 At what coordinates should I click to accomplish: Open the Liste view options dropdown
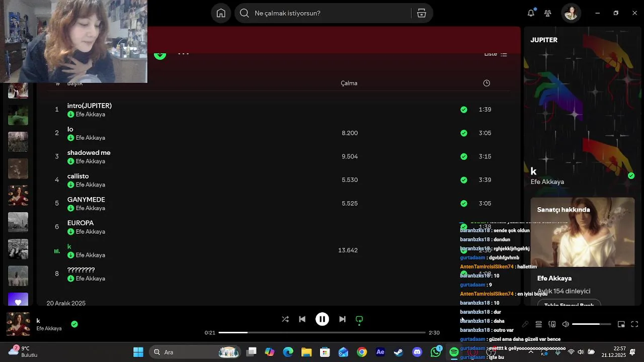496,54
